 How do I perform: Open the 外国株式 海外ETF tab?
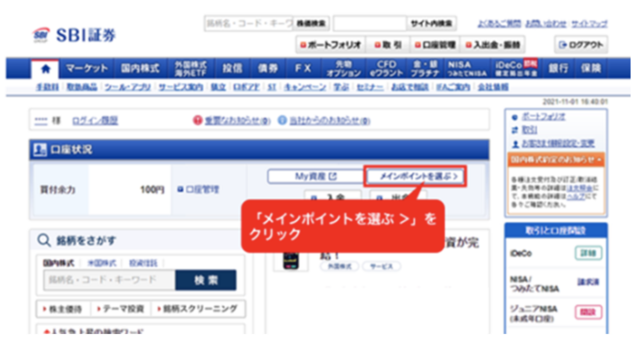point(191,69)
